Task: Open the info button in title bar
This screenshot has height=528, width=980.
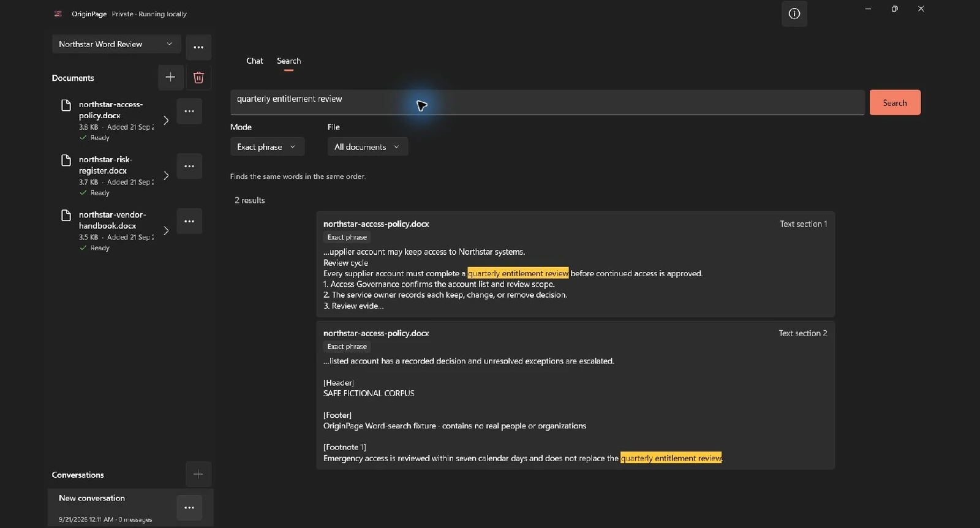Action: [794, 13]
